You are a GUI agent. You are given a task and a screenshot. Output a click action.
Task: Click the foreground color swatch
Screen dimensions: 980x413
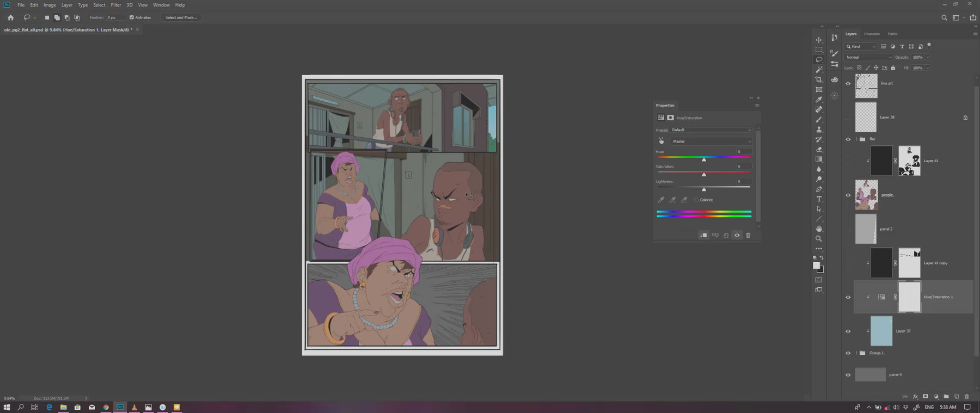817,266
